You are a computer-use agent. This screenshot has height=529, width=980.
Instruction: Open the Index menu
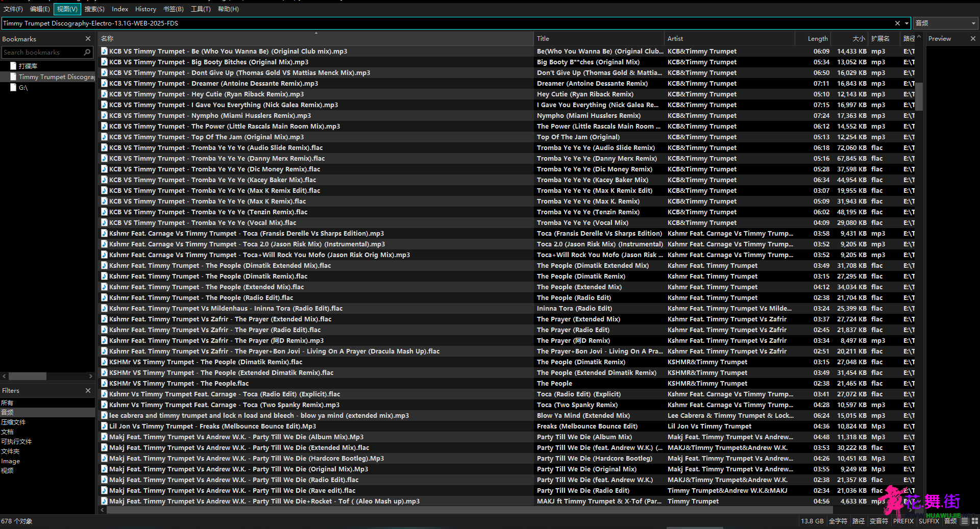(120, 9)
